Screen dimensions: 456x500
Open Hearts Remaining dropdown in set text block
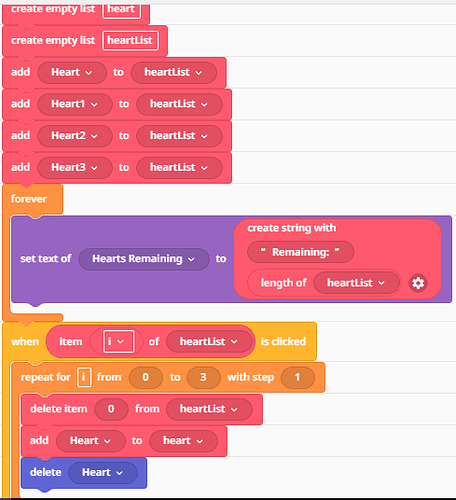click(x=144, y=259)
